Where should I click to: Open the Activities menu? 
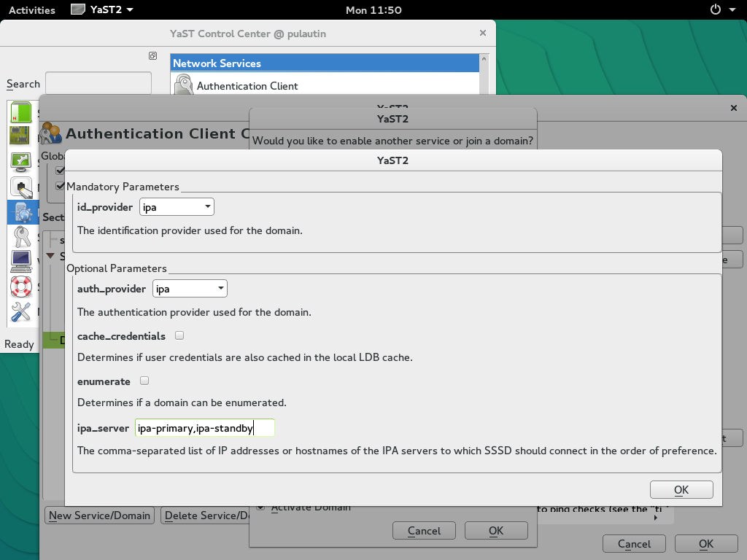click(x=31, y=9)
